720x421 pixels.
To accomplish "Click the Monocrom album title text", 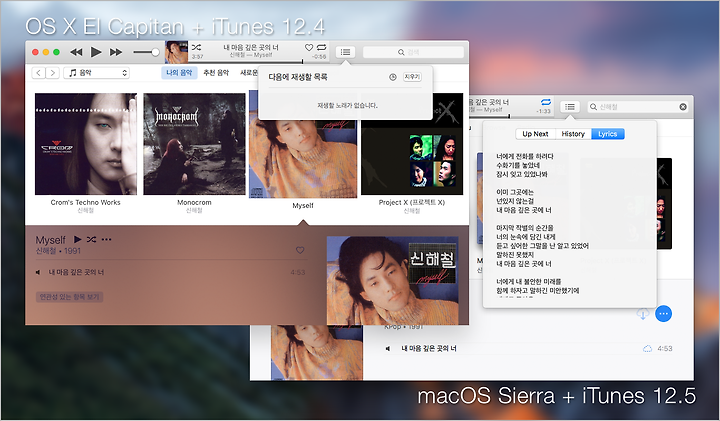I will point(194,202).
